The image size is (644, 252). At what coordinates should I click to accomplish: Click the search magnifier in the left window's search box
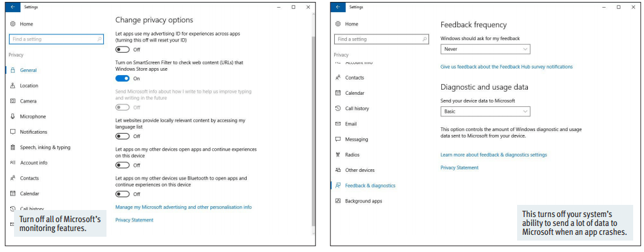click(x=99, y=39)
